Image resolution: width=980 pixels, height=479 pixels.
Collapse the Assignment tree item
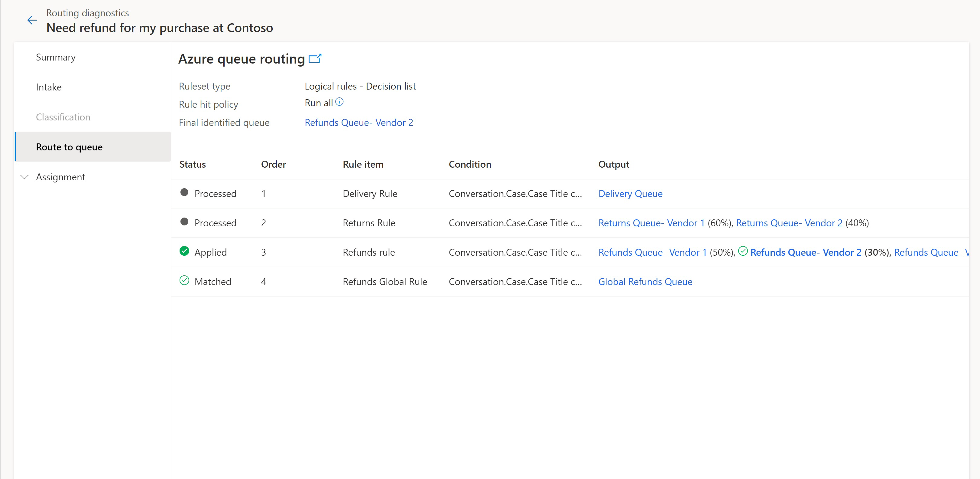pos(25,177)
